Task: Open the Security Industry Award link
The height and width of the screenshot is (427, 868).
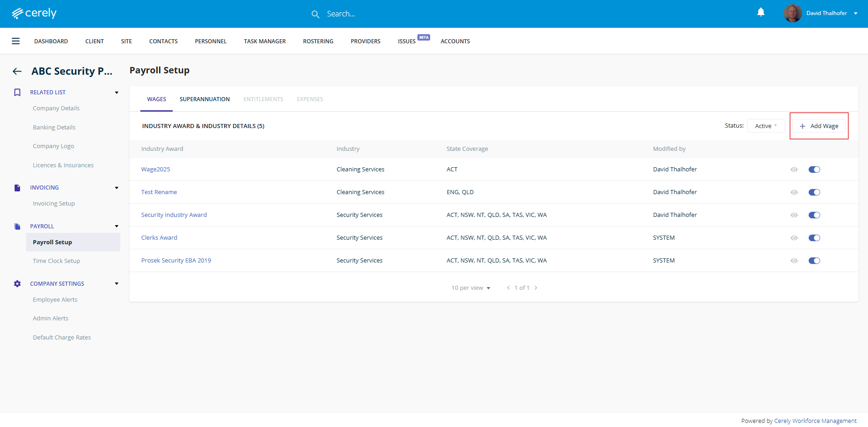Action: pos(174,215)
